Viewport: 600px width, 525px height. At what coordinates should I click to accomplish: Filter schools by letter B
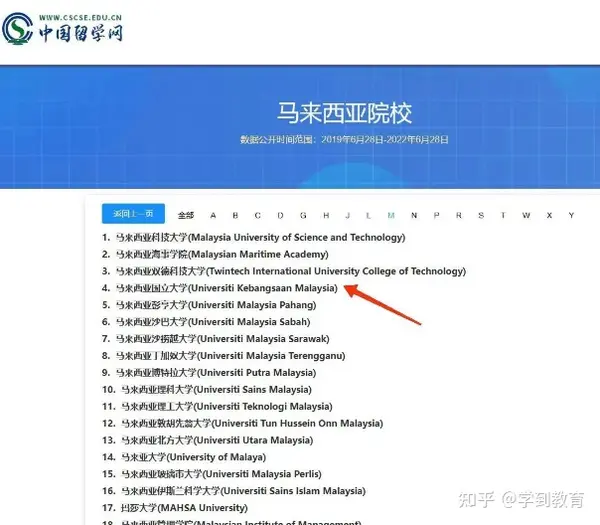click(x=235, y=215)
